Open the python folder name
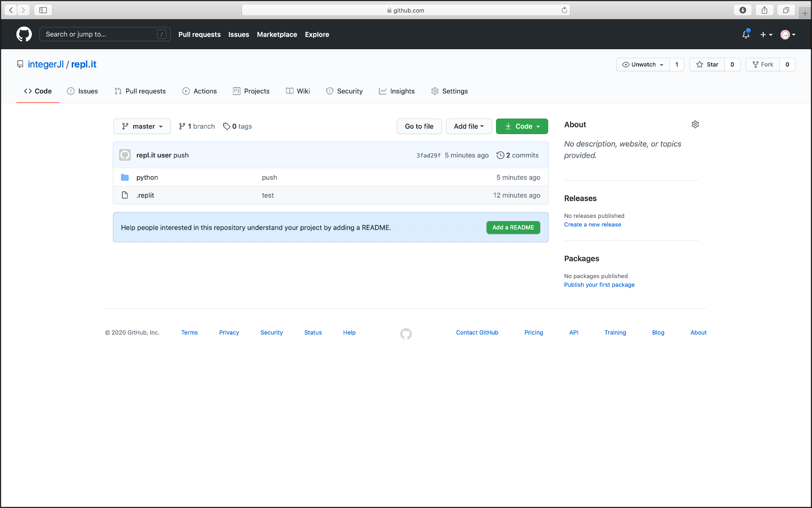 147,177
